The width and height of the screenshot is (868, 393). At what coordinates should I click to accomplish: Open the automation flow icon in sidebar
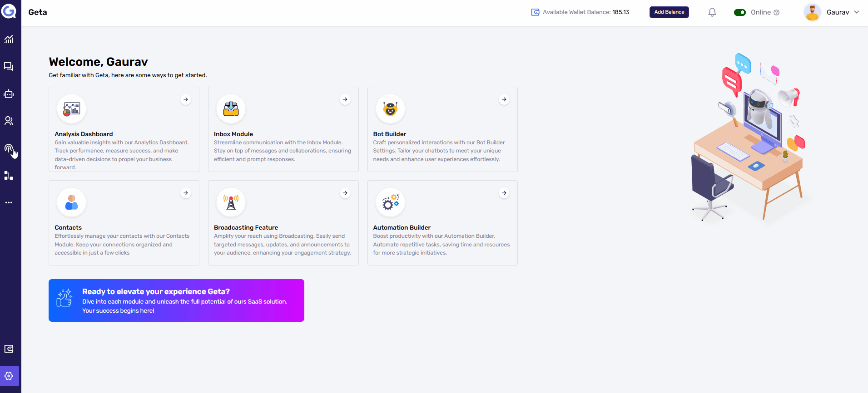click(9, 176)
